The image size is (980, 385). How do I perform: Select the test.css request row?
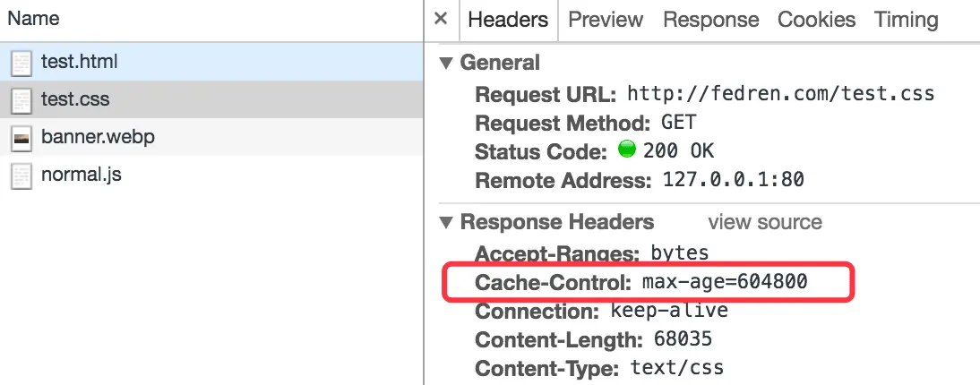pyautogui.click(x=179, y=100)
